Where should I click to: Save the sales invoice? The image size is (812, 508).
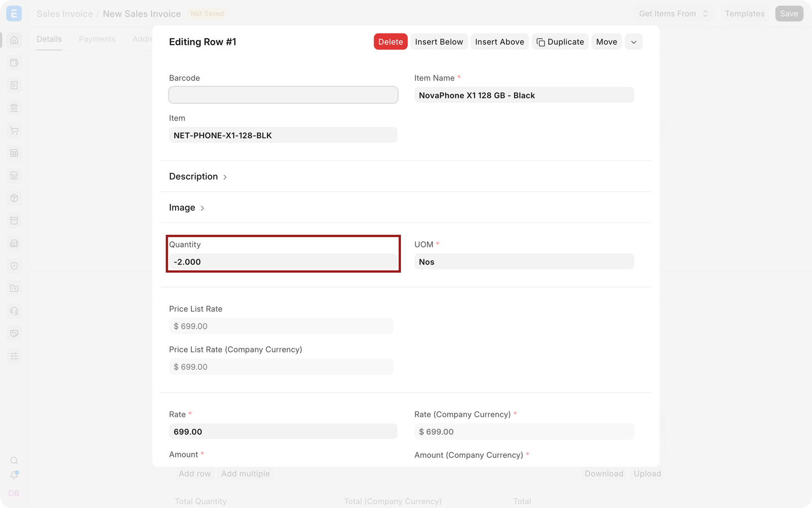(x=789, y=14)
